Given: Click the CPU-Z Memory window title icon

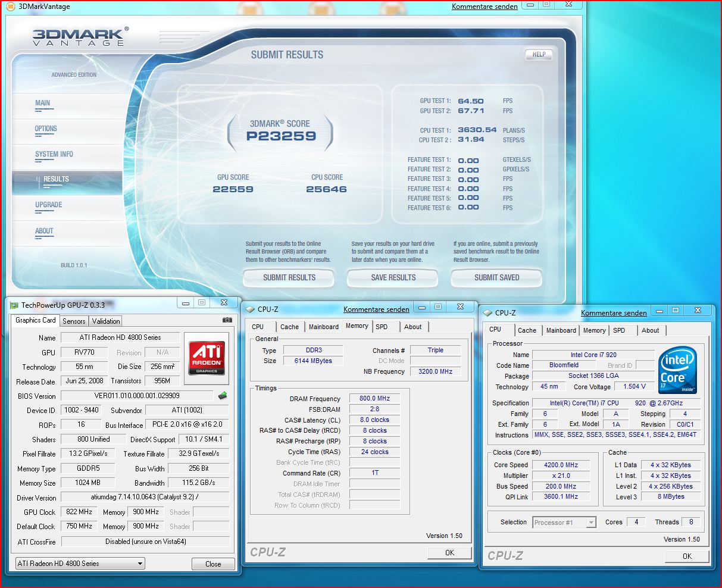Looking at the screenshot, I should pyautogui.click(x=251, y=309).
